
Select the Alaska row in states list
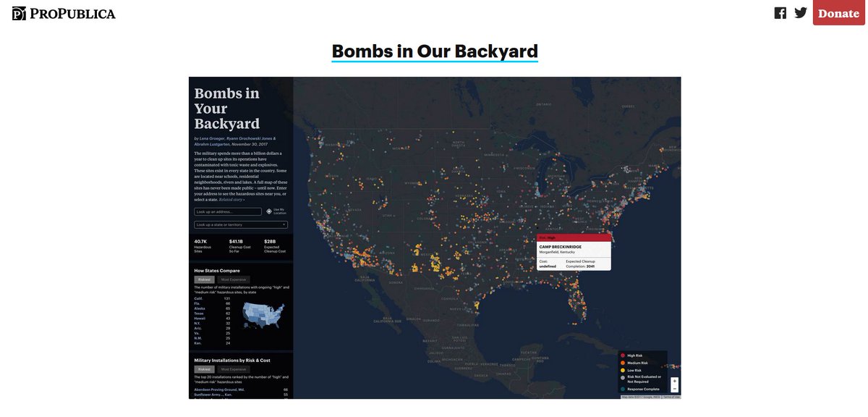(x=212, y=308)
